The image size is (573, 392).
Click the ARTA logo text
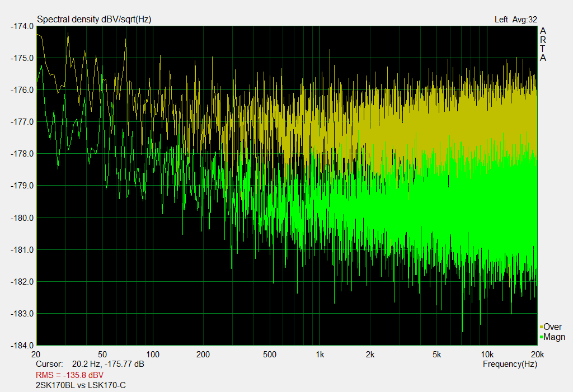pyautogui.click(x=543, y=44)
